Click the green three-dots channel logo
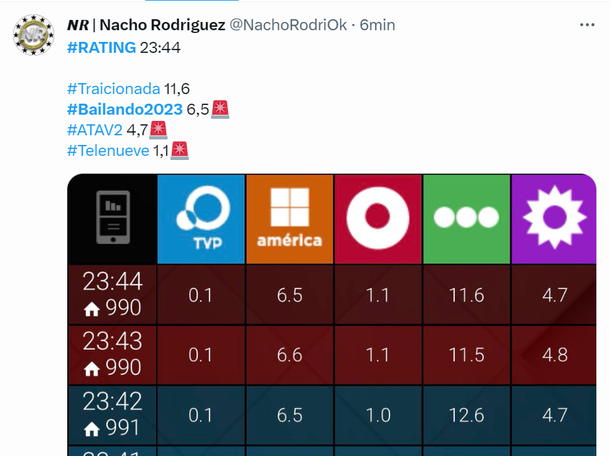The width and height of the screenshot is (610, 456). tap(466, 219)
